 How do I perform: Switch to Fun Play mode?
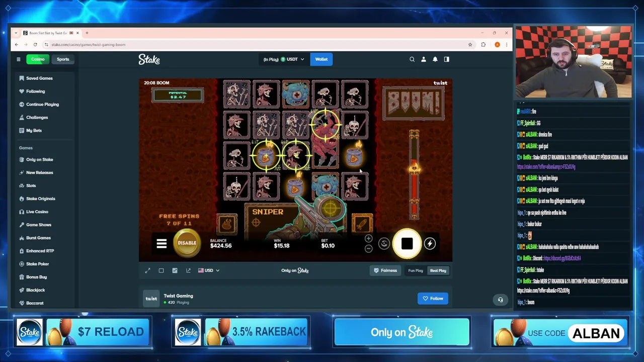coord(416,270)
